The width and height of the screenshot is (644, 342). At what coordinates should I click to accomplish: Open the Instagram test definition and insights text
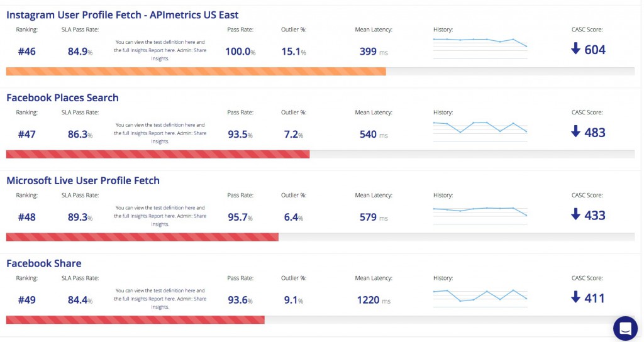160,50
